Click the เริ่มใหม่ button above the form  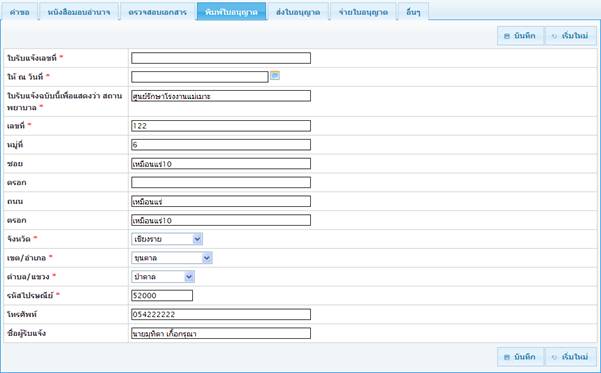570,36
